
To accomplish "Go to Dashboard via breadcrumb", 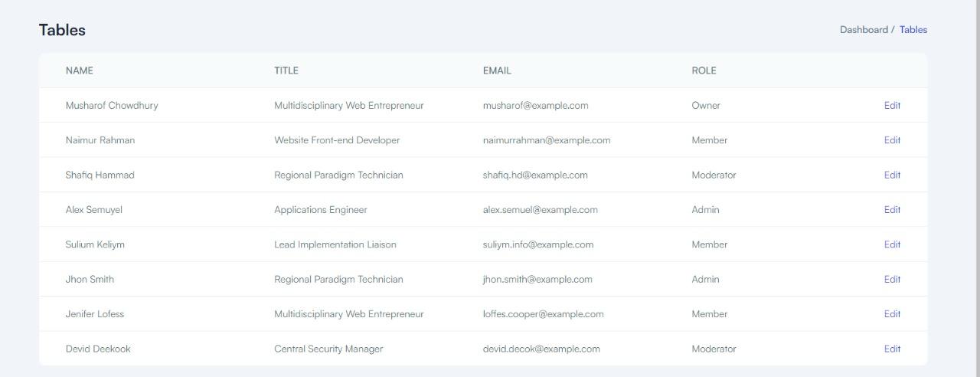I will pos(864,30).
